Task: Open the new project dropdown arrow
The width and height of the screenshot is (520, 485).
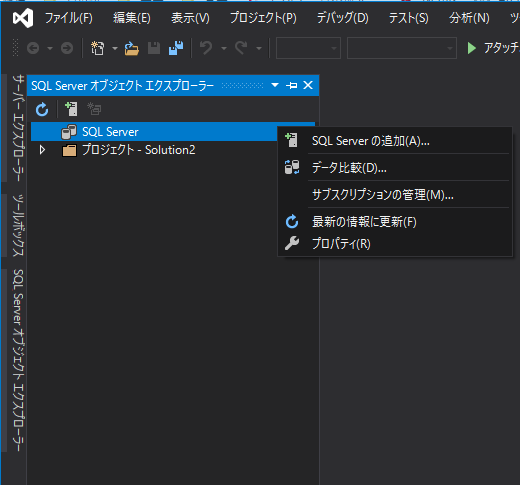Action: (115, 49)
